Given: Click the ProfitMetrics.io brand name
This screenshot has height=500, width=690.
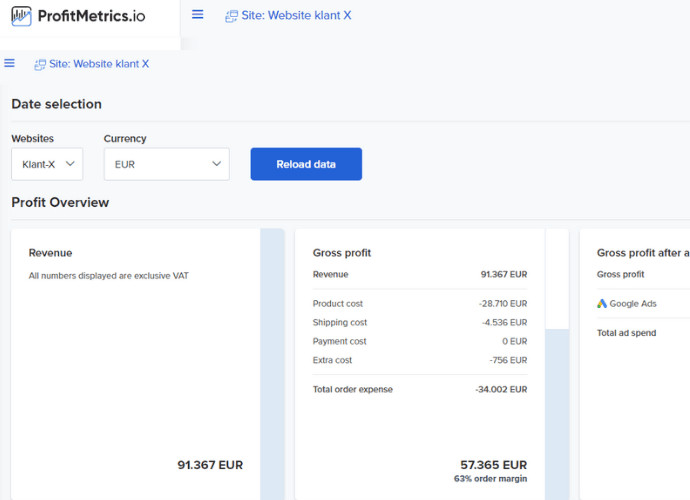Looking at the screenshot, I should click(92, 16).
